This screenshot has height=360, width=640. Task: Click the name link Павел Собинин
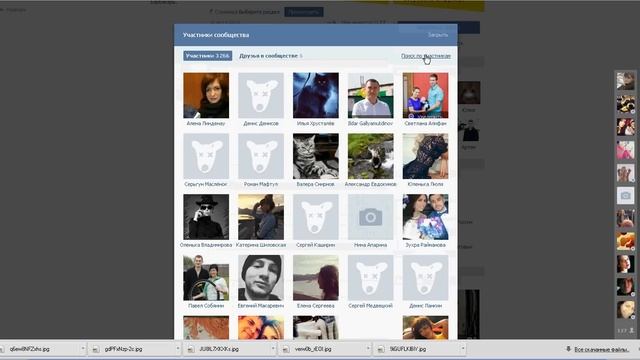206,305
